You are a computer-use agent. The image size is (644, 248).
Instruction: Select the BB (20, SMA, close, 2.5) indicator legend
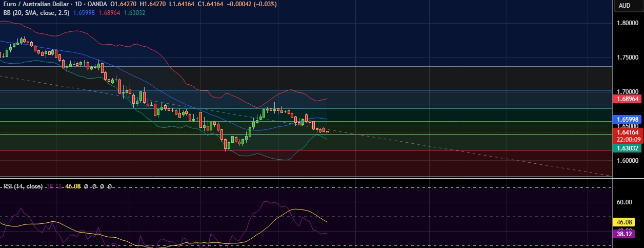[x=35, y=12]
